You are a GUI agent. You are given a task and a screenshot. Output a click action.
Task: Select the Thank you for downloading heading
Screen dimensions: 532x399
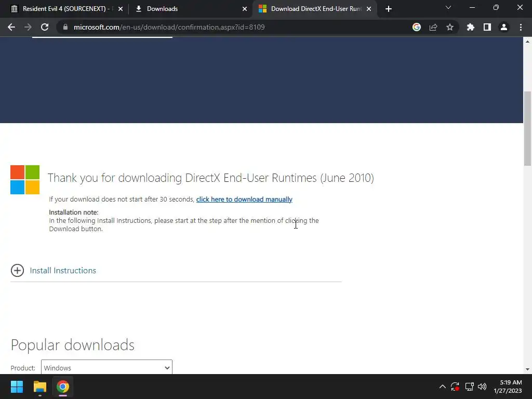click(x=211, y=178)
